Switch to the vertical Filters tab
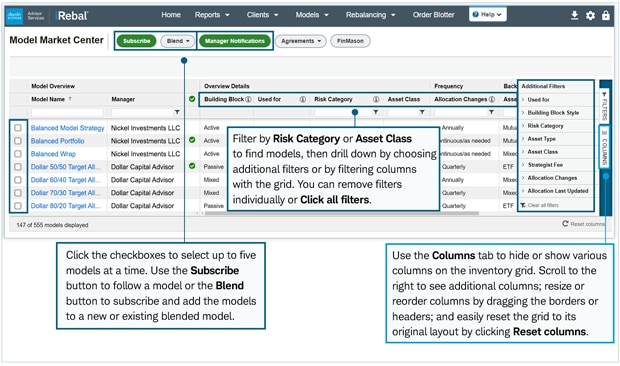This screenshot has width=620, height=366. click(x=604, y=105)
